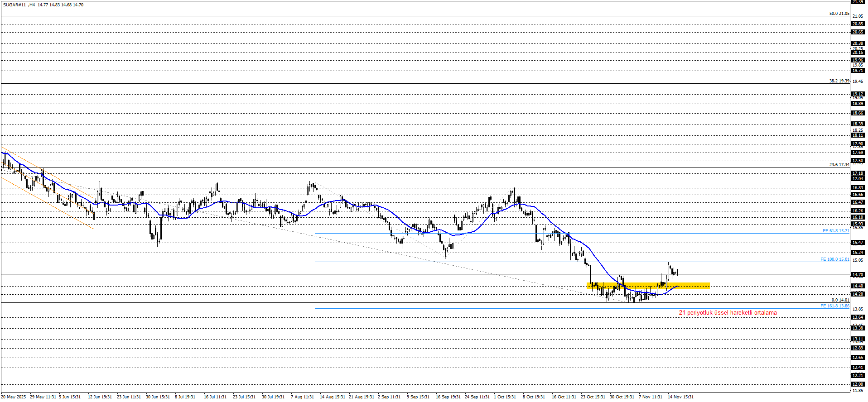Select the 1 Oct 15:31 time axis label

pyautogui.click(x=505, y=397)
